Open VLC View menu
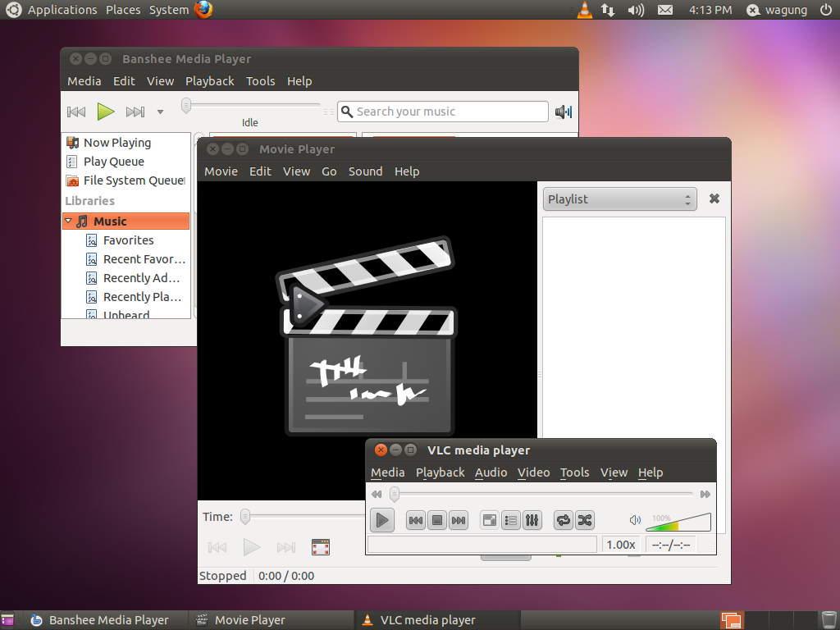The height and width of the screenshot is (630, 840). click(614, 472)
